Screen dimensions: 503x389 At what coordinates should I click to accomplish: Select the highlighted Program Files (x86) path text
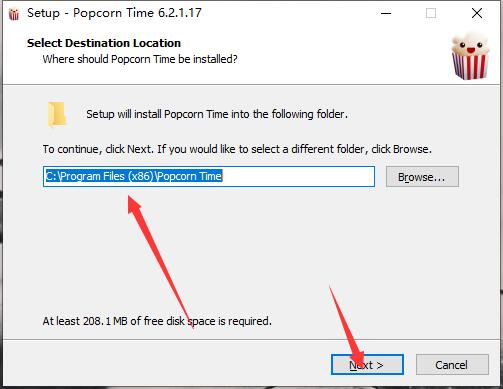[x=134, y=176]
